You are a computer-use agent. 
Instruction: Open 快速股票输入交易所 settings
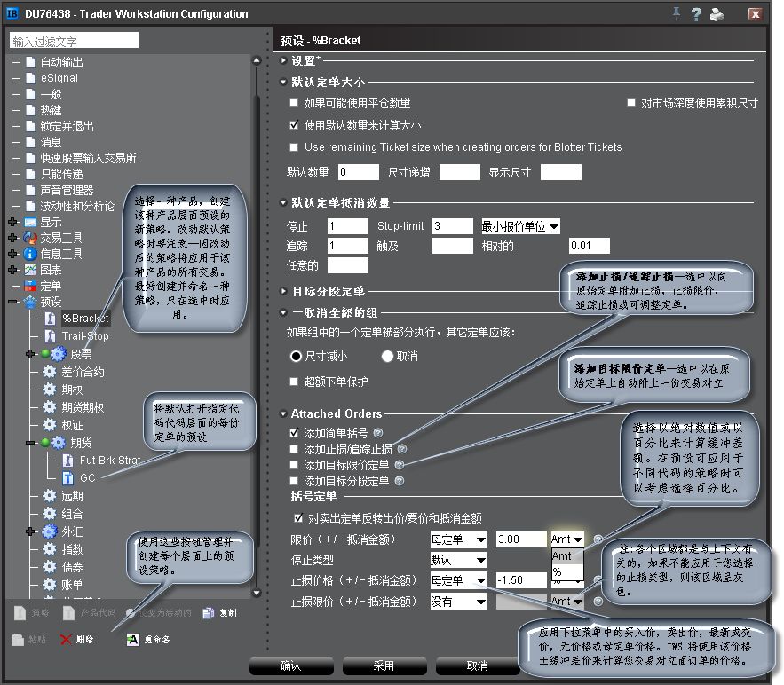tap(88, 158)
